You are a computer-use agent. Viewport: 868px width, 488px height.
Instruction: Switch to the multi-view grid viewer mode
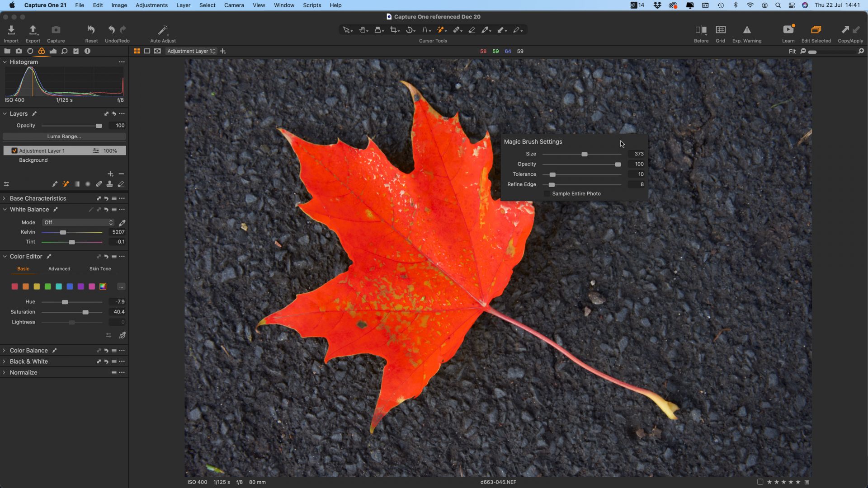click(137, 51)
